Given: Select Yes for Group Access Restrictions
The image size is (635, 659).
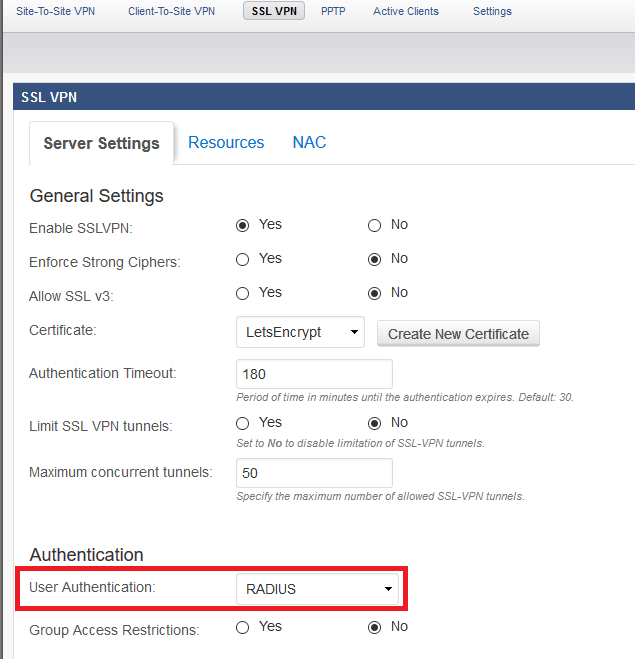Looking at the screenshot, I should [242, 627].
